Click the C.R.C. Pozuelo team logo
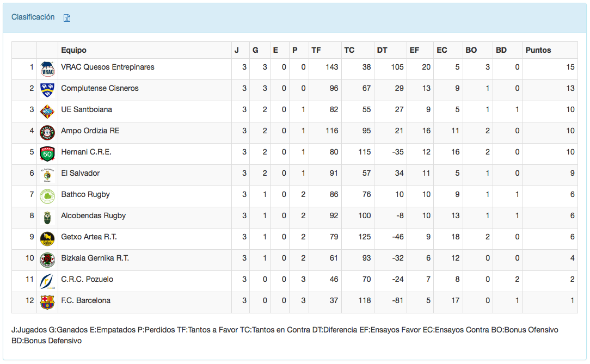Viewport: 590px width, 364px height. (x=47, y=281)
